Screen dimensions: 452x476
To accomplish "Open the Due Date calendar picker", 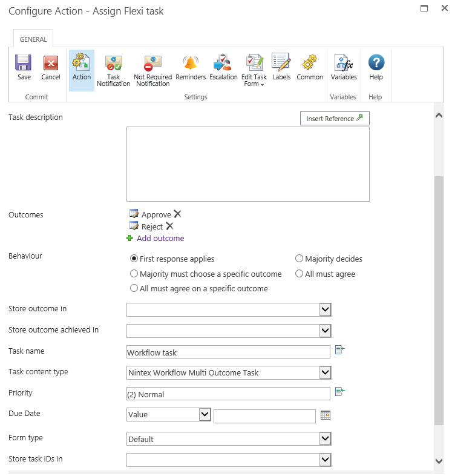I will 325,415.
